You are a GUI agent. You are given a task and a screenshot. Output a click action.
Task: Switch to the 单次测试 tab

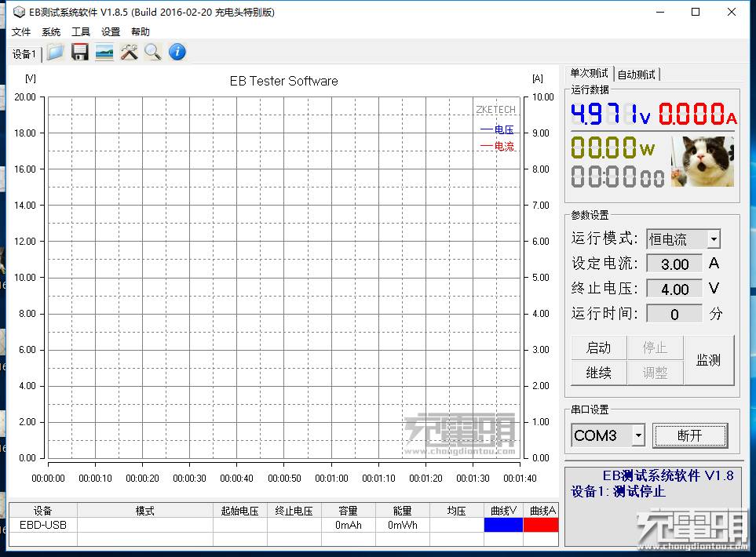[x=589, y=73]
